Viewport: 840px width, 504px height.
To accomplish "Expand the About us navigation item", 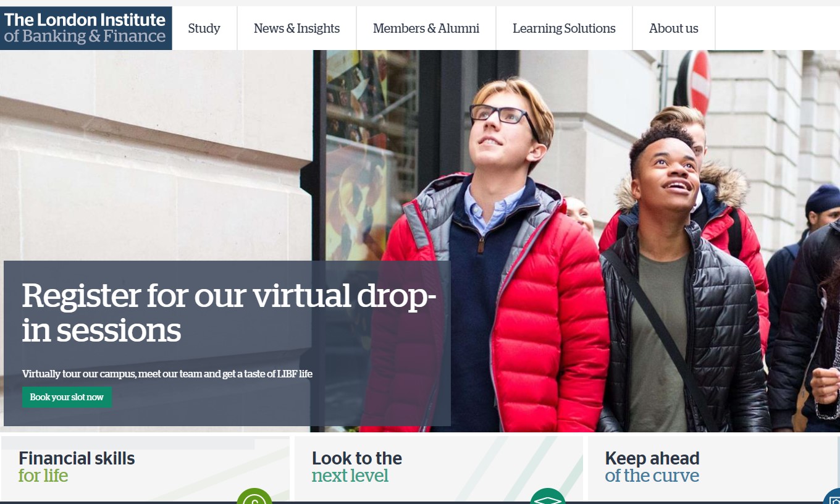I will [x=674, y=28].
